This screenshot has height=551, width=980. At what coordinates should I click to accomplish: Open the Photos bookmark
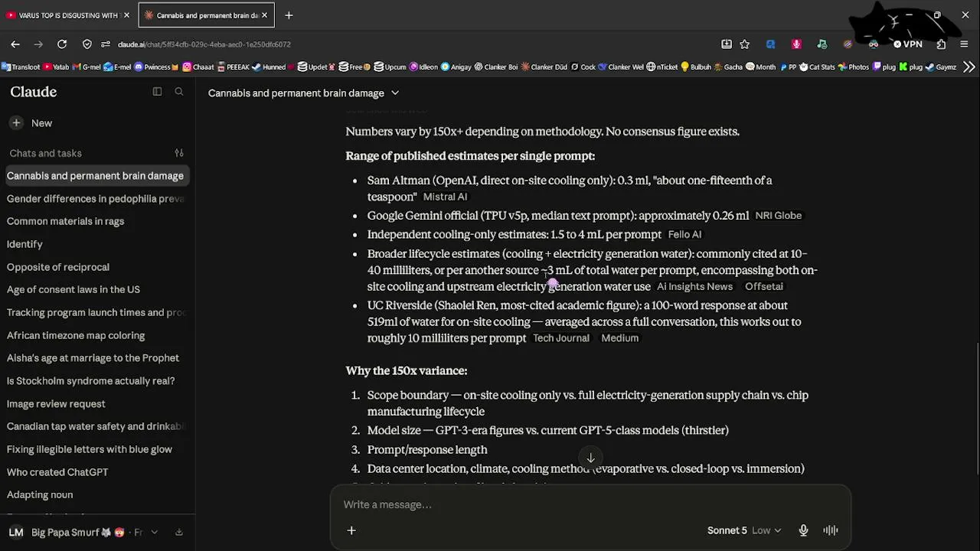(x=854, y=67)
